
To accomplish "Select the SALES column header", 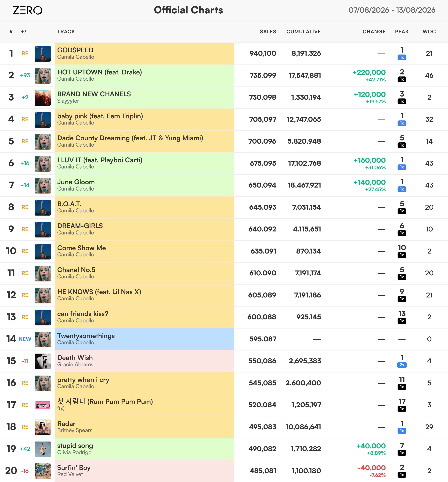I will [268, 32].
